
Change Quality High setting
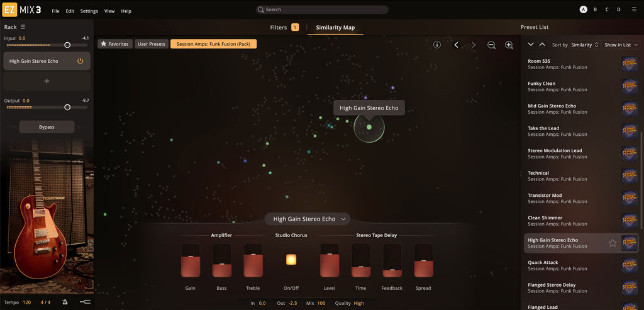358,304
